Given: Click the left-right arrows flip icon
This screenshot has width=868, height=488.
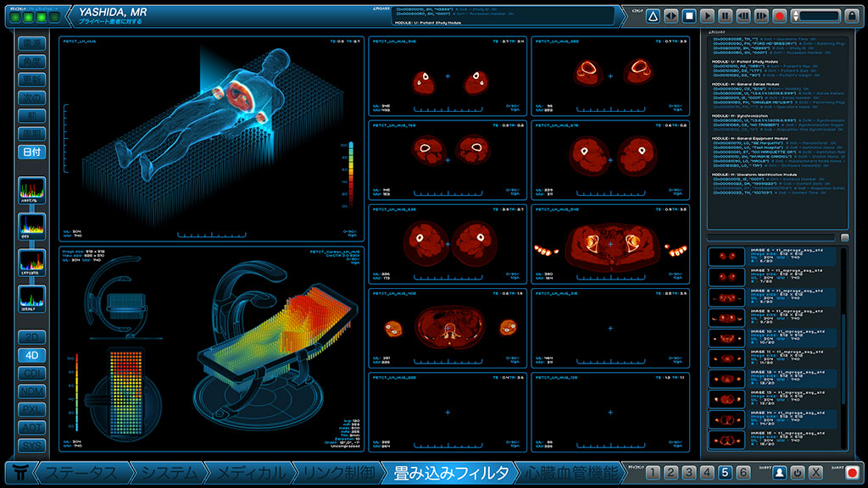Looking at the screenshot, I should click(670, 15).
